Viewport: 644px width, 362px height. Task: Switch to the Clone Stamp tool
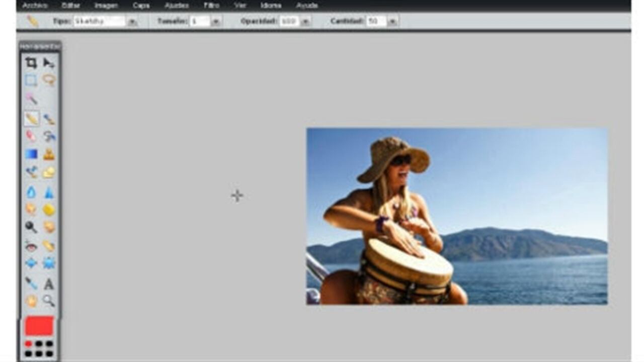tap(49, 154)
